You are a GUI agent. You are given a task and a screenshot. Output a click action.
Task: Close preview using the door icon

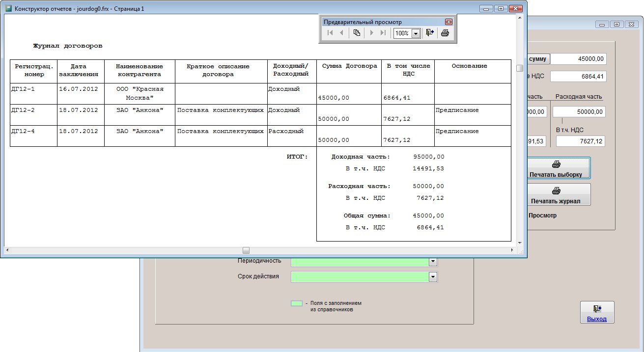(429, 33)
